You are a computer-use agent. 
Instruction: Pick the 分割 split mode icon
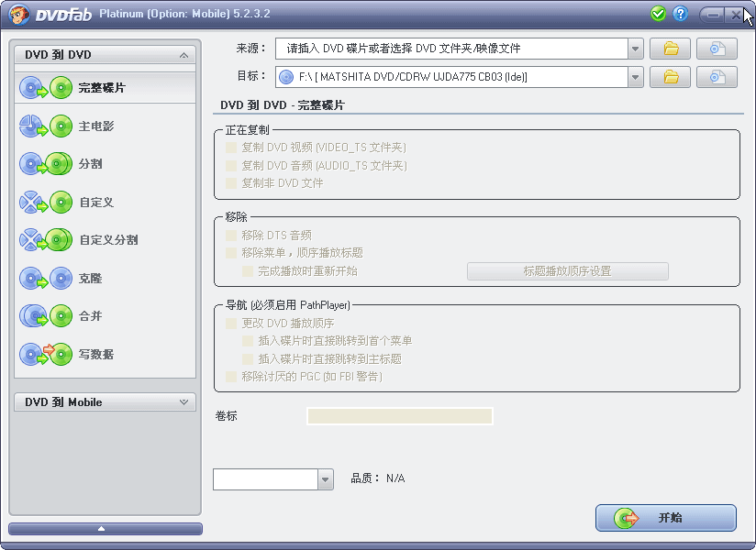click(x=46, y=164)
